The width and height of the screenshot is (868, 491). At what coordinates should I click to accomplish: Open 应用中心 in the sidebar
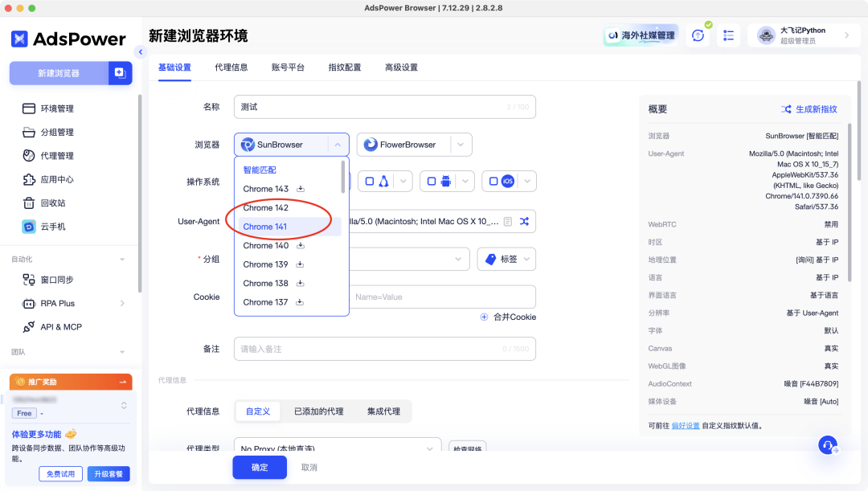[x=48, y=179]
